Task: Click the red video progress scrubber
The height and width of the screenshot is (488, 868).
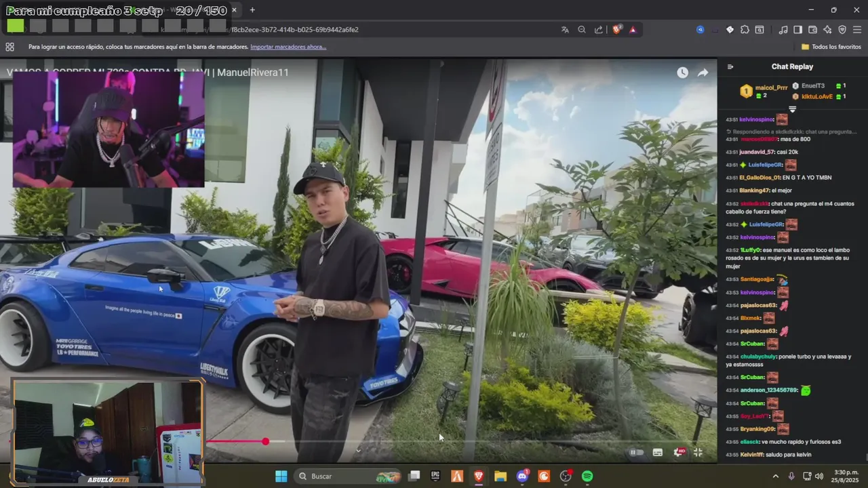Action: 265,441
